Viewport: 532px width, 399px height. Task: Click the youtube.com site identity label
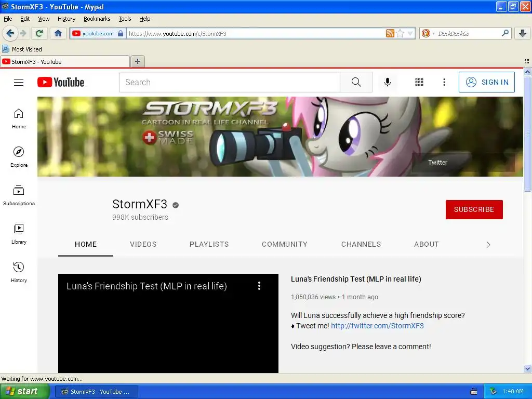[x=98, y=33]
